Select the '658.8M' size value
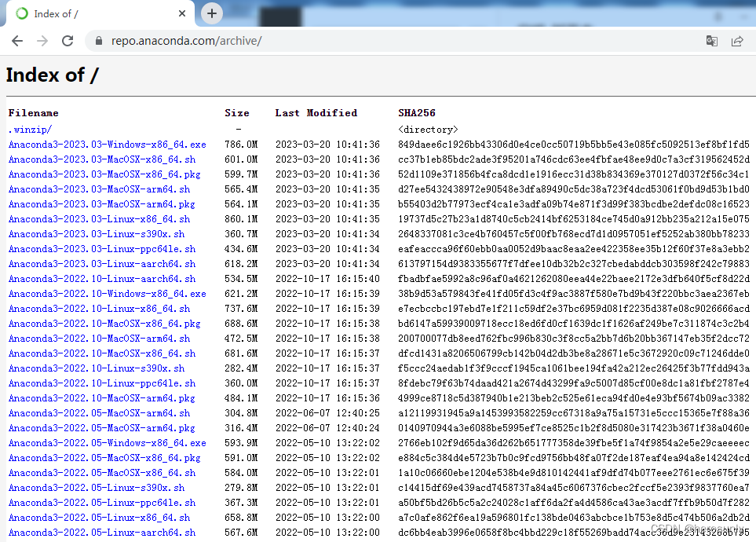756x542 pixels. point(241,518)
